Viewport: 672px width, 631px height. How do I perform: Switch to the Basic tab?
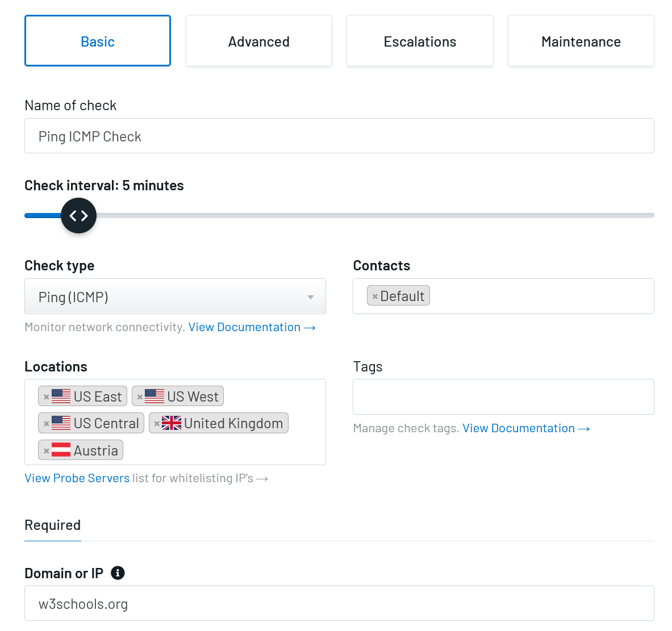point(98,41)
